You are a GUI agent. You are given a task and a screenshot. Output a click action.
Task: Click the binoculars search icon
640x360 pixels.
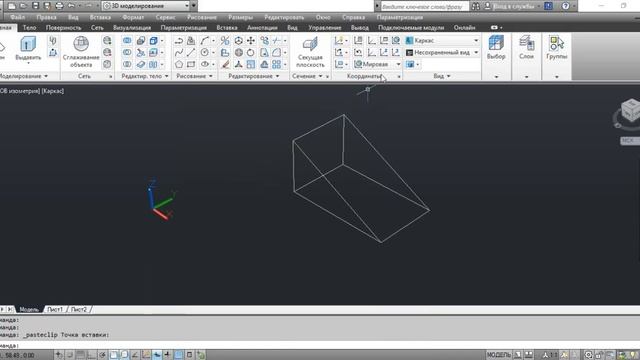(x=476, y=6)
